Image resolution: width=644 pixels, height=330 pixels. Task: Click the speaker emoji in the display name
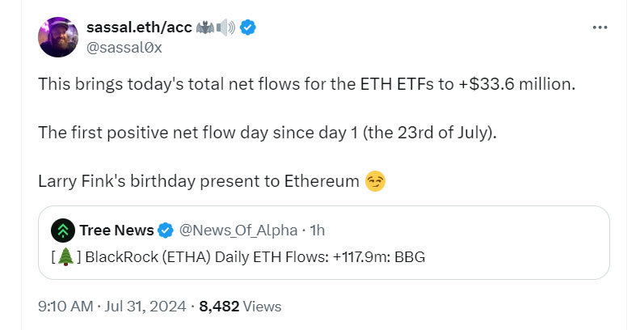pyautogui.click(x=226, y=27)
